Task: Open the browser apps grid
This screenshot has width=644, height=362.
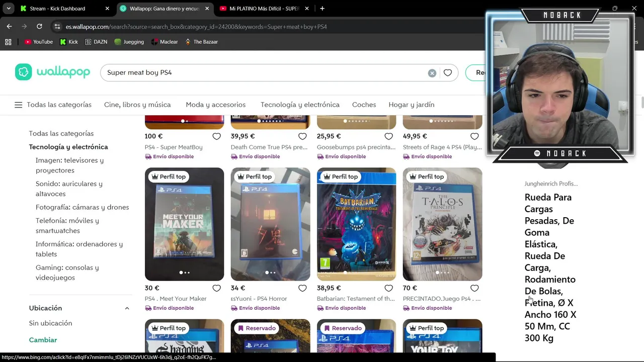Action: pos(8,42)
